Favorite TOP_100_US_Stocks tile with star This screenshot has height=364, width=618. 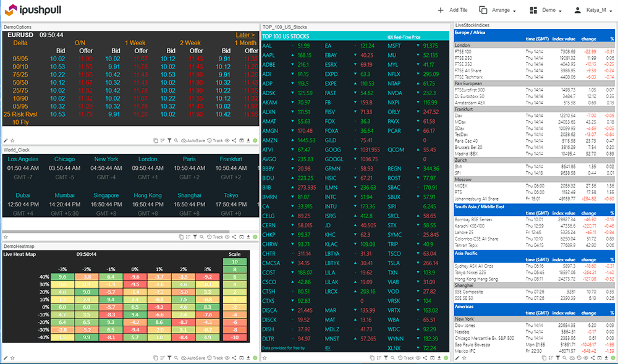265,358
